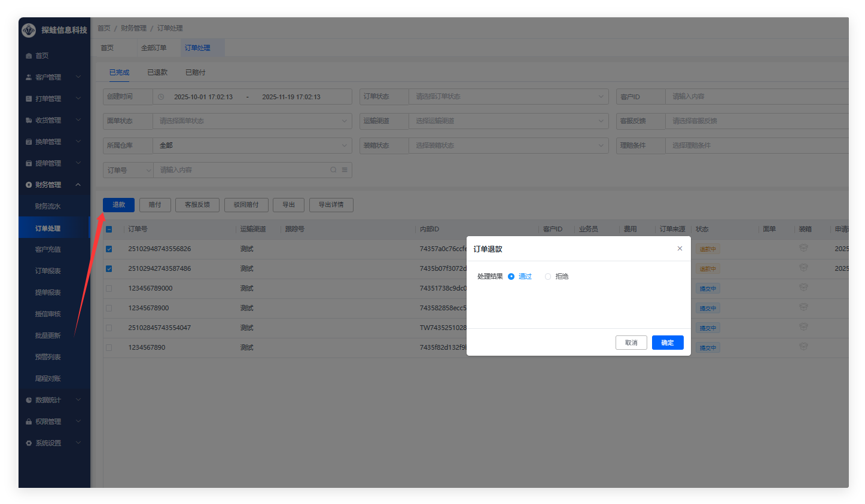This screenshot has width=865, height=504.
Task: Switch to the 已退款 tab
Action: pos(157,72)
